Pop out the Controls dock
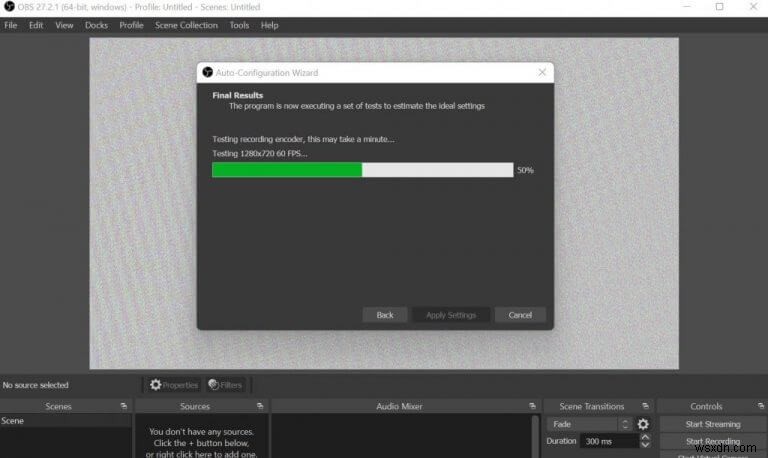This screenshot has height=458, width=768. 760,406
